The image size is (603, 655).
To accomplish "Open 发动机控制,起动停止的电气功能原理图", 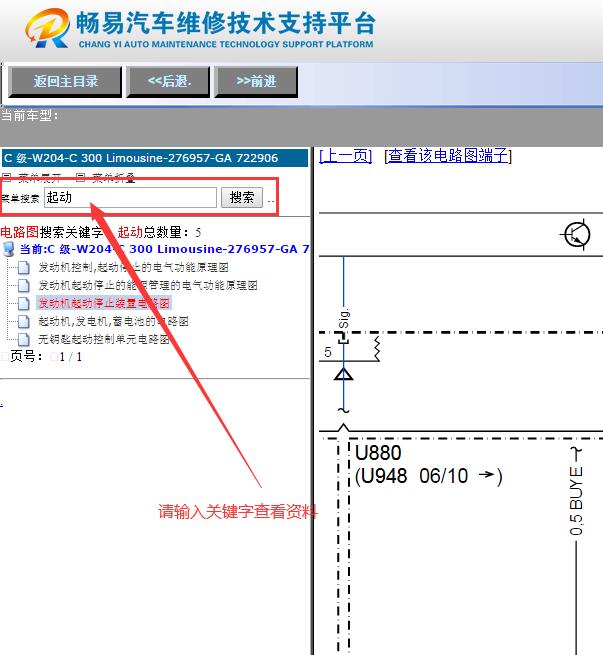I will tap(133, 267).
